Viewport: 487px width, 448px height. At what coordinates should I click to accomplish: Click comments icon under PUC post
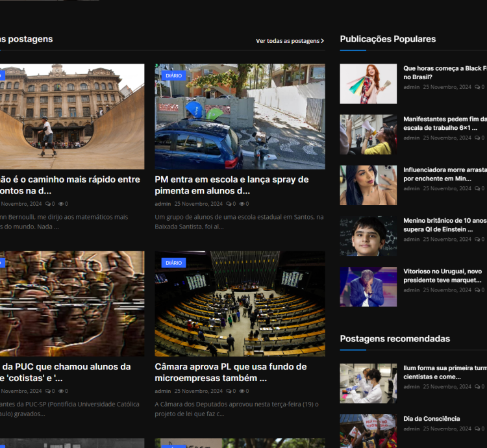(48, 391)
